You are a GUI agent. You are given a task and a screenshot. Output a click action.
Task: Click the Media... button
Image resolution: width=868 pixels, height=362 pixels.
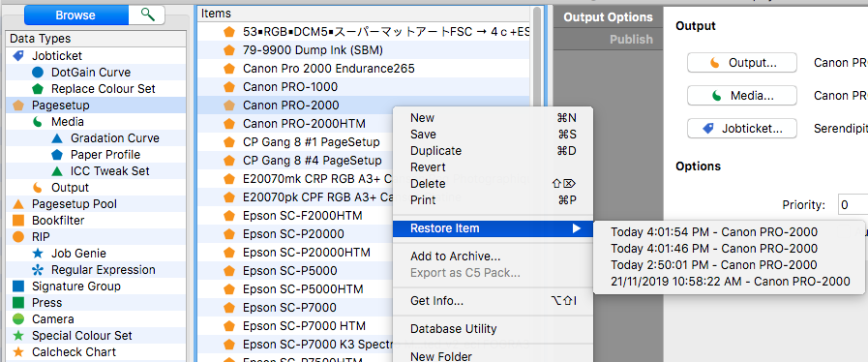tap(742, 96)
